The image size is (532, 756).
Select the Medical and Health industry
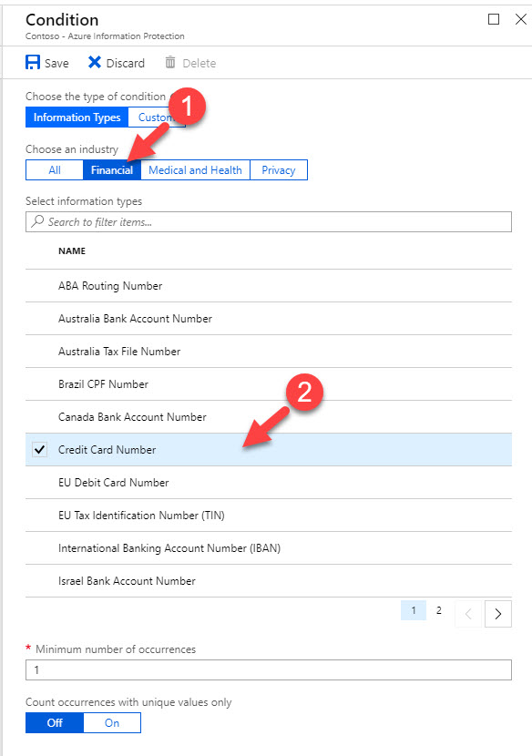click(x=194, y=169)
